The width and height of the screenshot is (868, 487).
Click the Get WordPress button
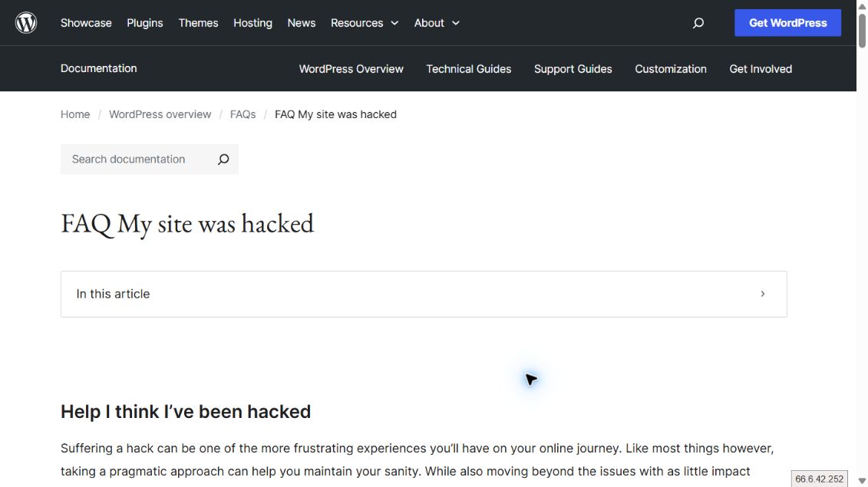pos(787,23)
